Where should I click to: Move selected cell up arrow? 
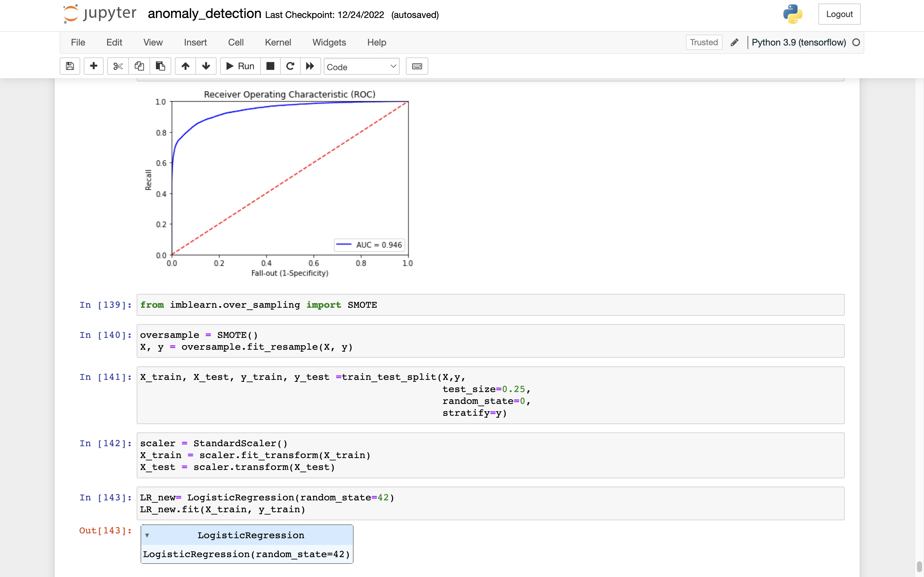(x=185, y=66)
